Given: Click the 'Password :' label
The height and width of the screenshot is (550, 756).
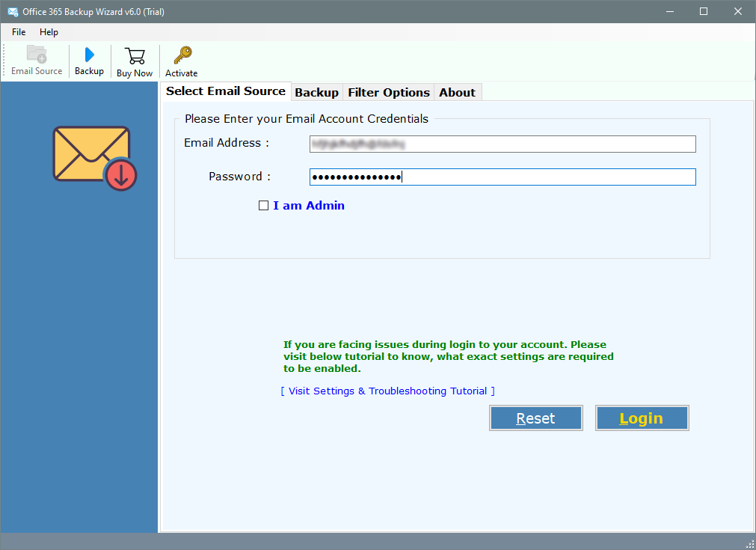Looking at the screenshot, I should click(x=239, y=177).
